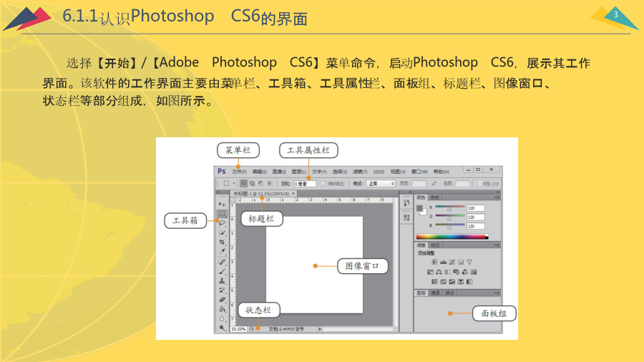The image size is (644, 362).
Task: Enable the anti-alias checkbox in options bar
Action: 323,183
